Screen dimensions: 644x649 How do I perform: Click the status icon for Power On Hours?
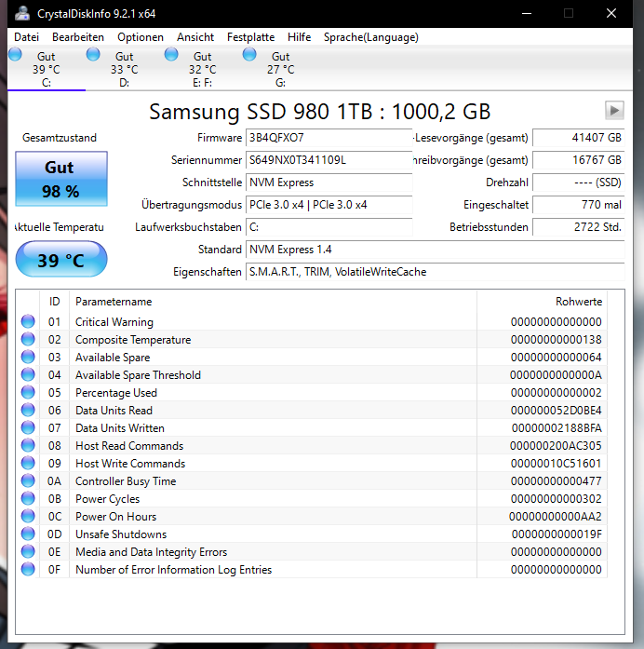pyautogui.click(x=28, y=516)
